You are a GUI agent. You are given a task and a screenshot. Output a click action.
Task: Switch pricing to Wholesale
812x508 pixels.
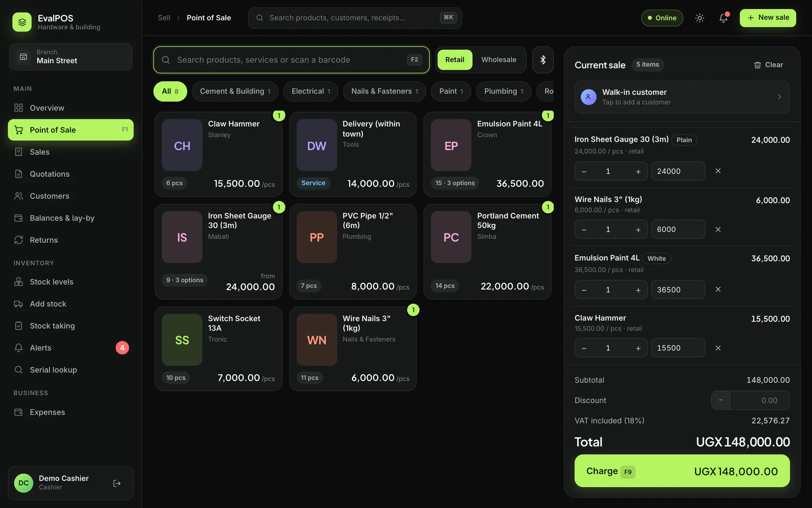point(499,60)
